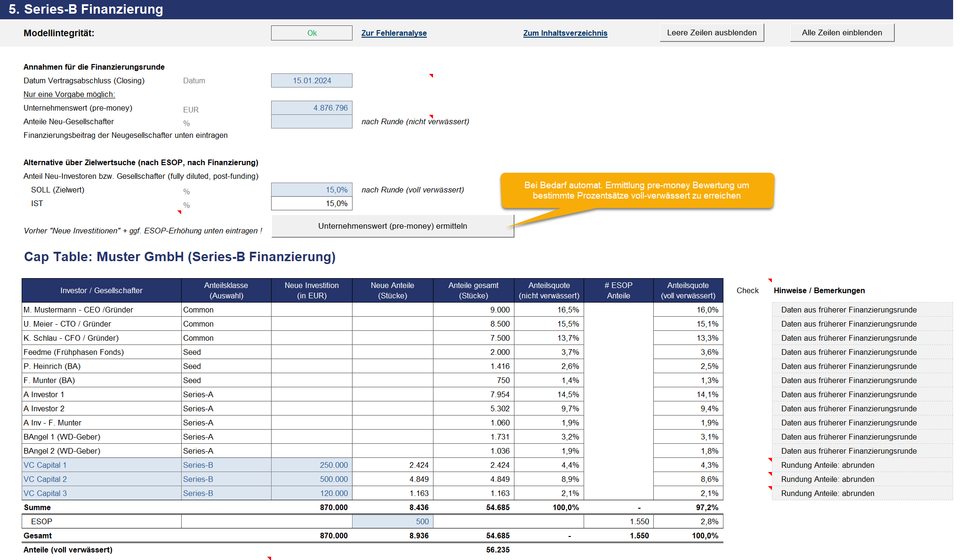Select SOLL Zielwert cell 15,0%
The image size is (963, 560).
(x=312, y=190)
